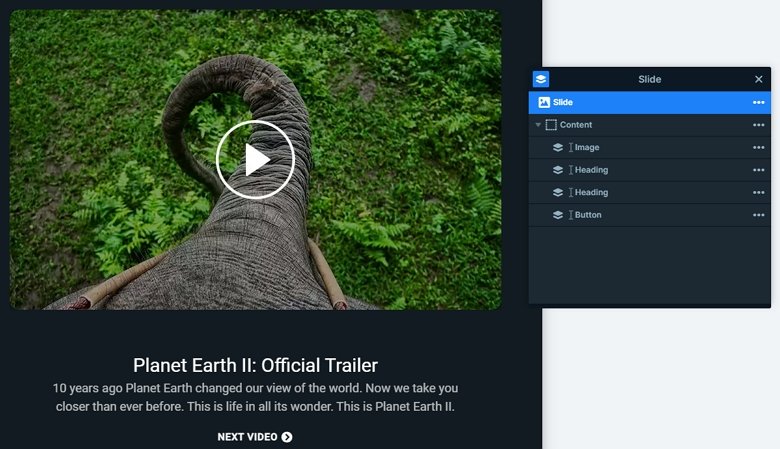The height and width of the screenshot is (449, 780).
Task: Click the Slide row image icon
Action: tap(544, 102)
